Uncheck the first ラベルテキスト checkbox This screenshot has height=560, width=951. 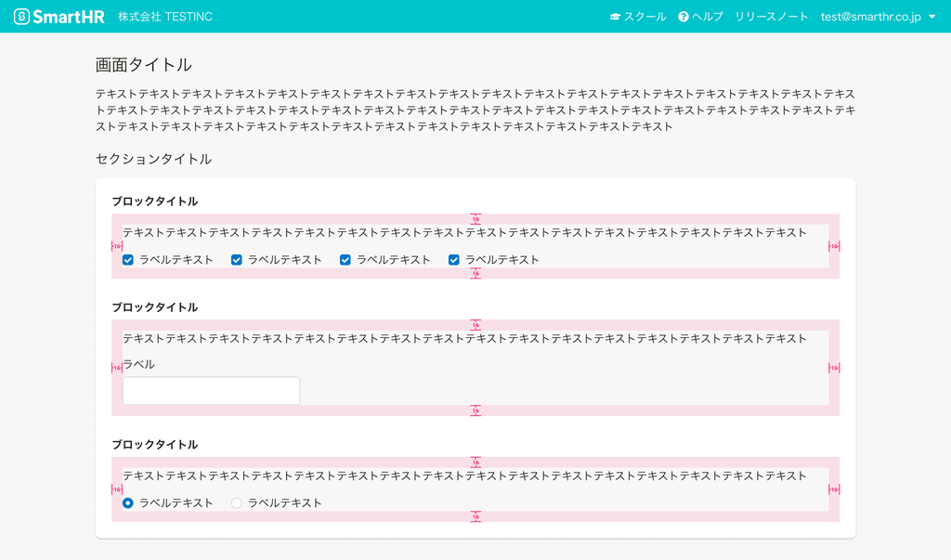click(127, 260)
